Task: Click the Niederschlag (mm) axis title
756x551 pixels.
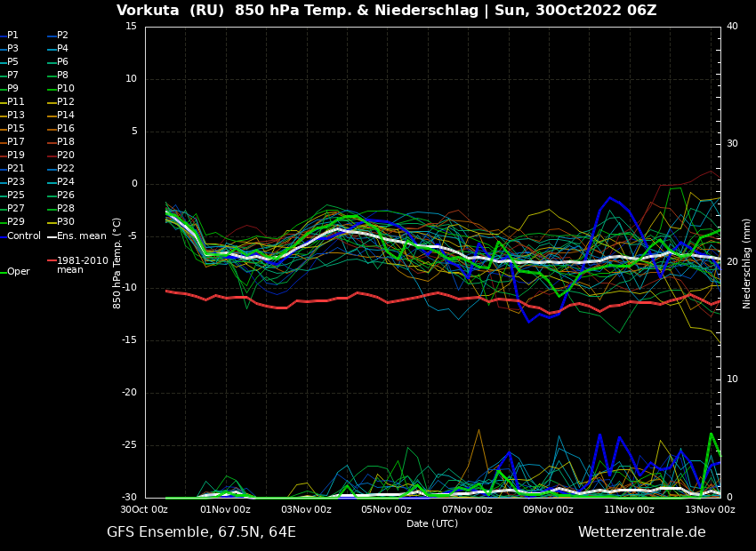Action: click(747, 263)
